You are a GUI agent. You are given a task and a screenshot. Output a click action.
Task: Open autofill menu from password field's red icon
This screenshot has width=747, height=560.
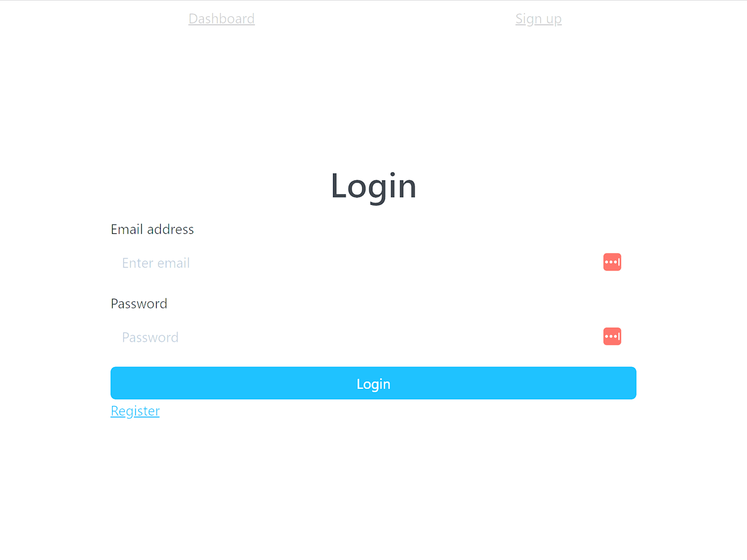(612, 337)
